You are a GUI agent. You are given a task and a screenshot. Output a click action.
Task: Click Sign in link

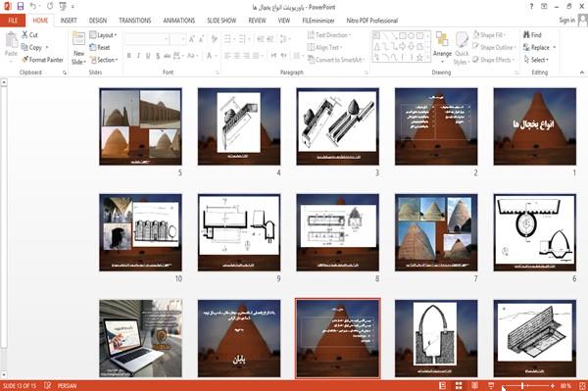point(566,21)
